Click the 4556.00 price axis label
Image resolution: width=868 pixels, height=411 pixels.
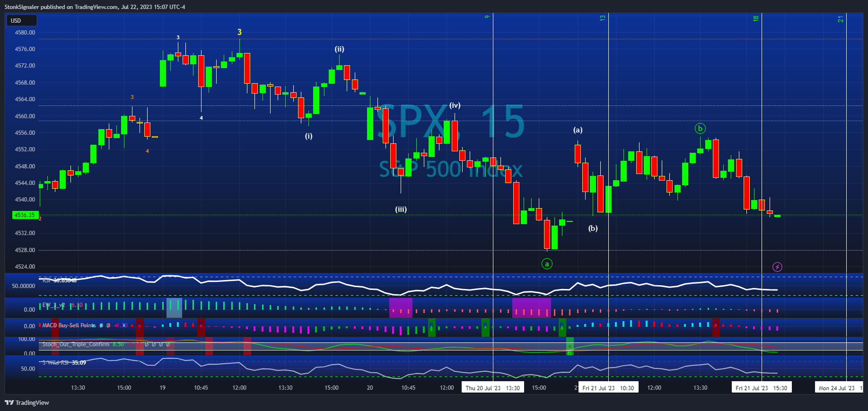pyautogui.click(x=25, y=133)
